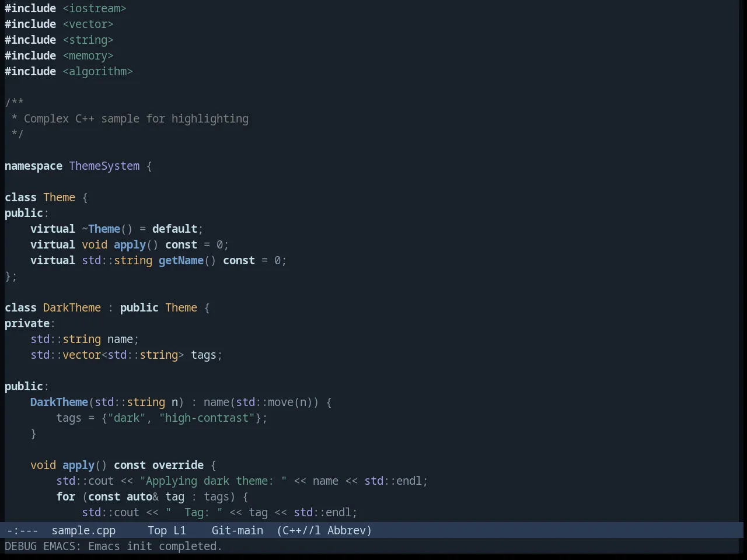Screen dimensions: 747x560
Task: Click the 'name;' member variable
Action: point(123,339)
